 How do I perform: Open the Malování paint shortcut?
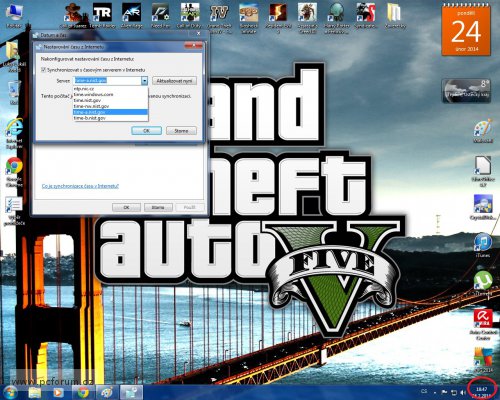(483, 131)
